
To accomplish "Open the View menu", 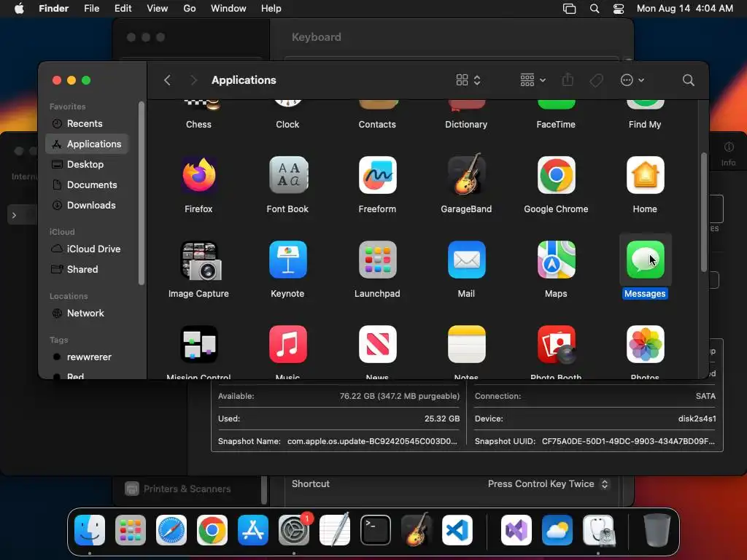I will click(x=158, y=9).
